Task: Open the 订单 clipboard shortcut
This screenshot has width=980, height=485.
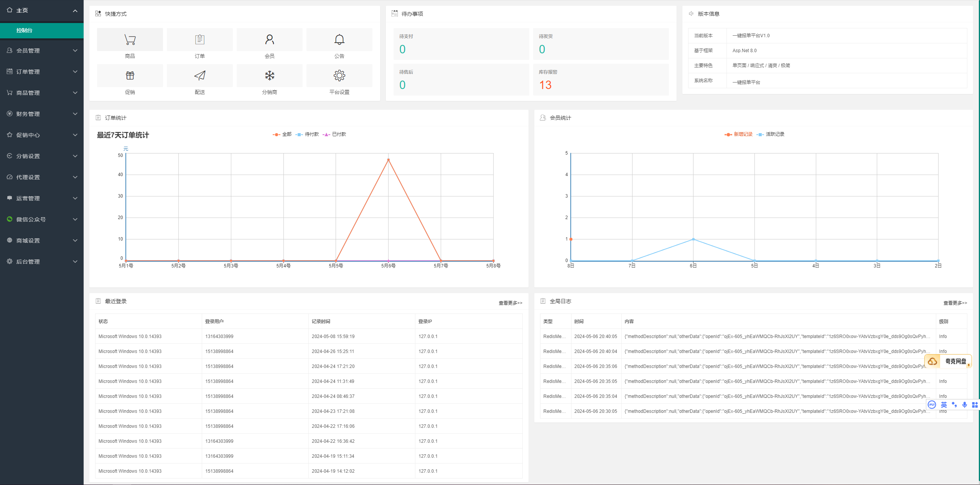Action: click(199, 40)
